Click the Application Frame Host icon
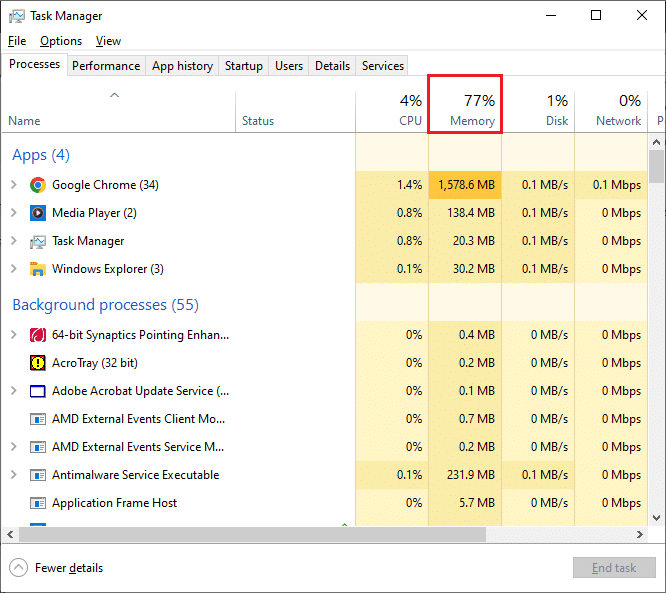 pyautogui.click(x=38, y=503)
